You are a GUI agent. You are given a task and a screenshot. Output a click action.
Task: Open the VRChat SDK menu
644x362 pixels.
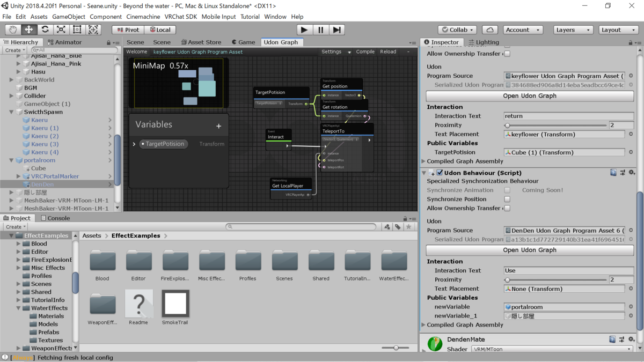pyautogui.click(x=180, y=17)
